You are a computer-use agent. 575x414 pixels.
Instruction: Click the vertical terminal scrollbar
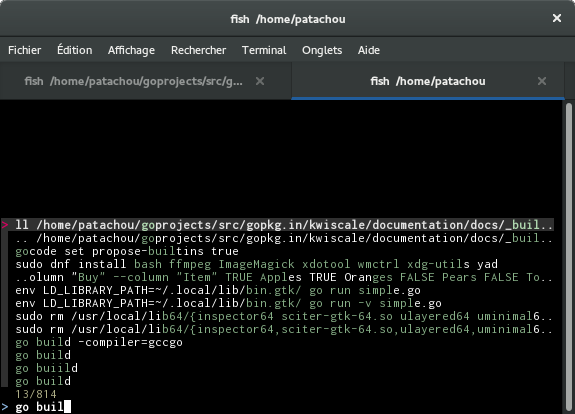(569, 257)
